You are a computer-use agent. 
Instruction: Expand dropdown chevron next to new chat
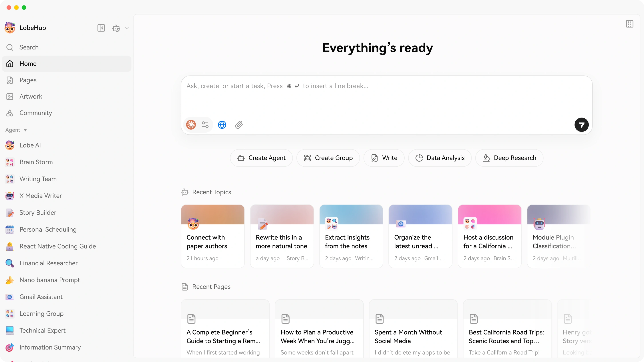pyautogui.click(x=127, y=28)
